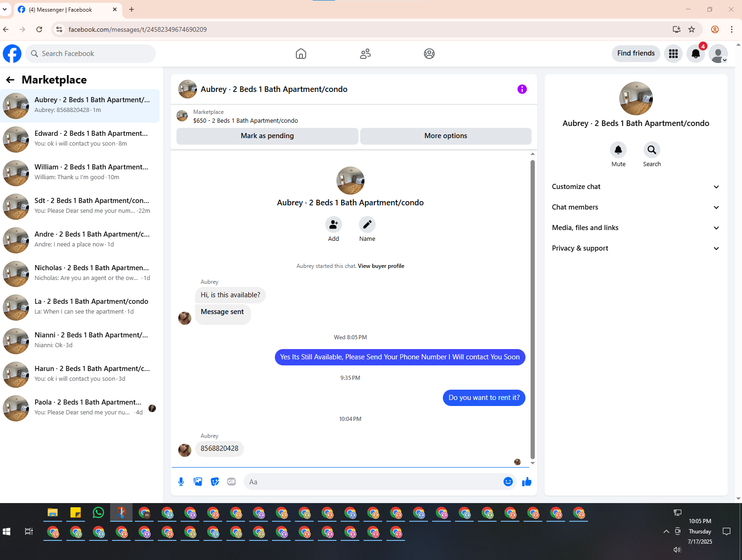The image size is (742, 560).
Task: Go to Facebook Home icon
Action: pos(301,54)
